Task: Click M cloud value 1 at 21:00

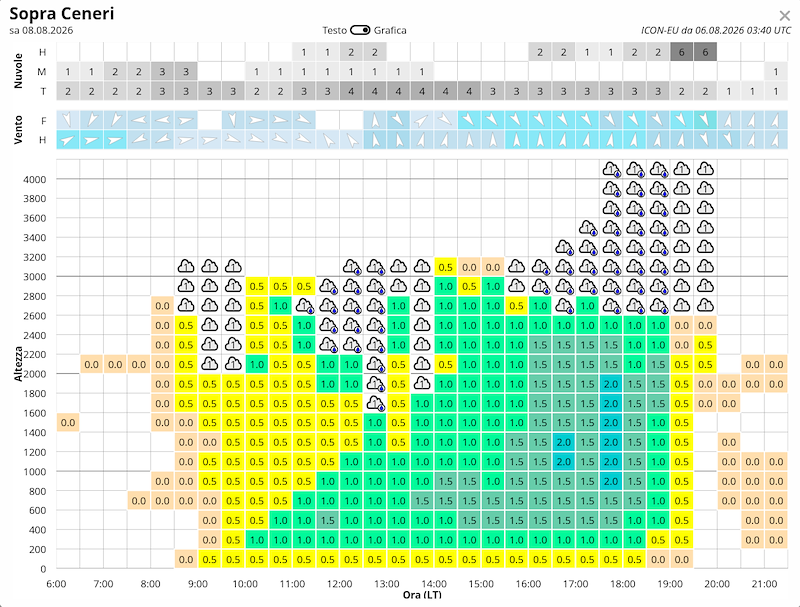Action: 776,72
